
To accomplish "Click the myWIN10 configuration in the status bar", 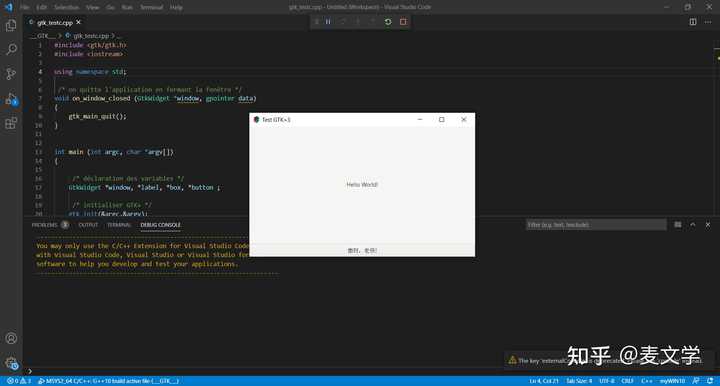I will (672, 381).
